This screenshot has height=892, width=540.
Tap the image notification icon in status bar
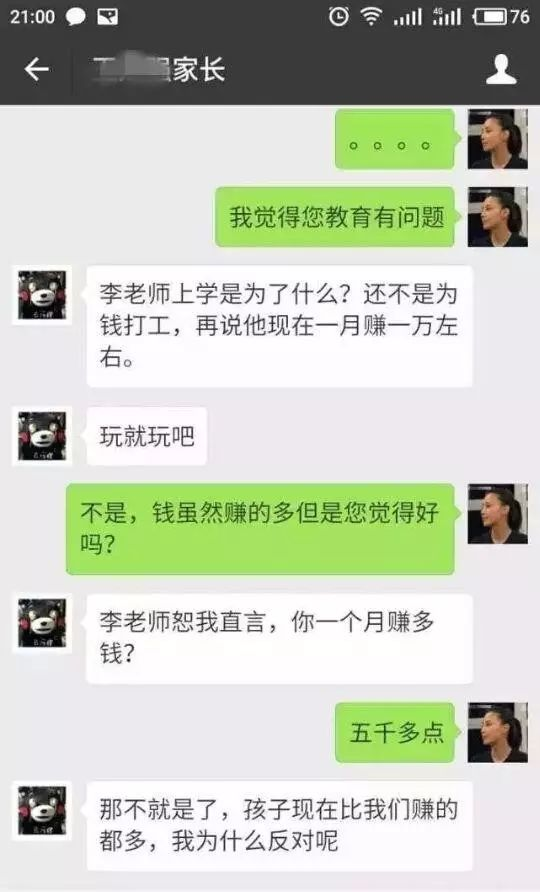tap(108, 16)
